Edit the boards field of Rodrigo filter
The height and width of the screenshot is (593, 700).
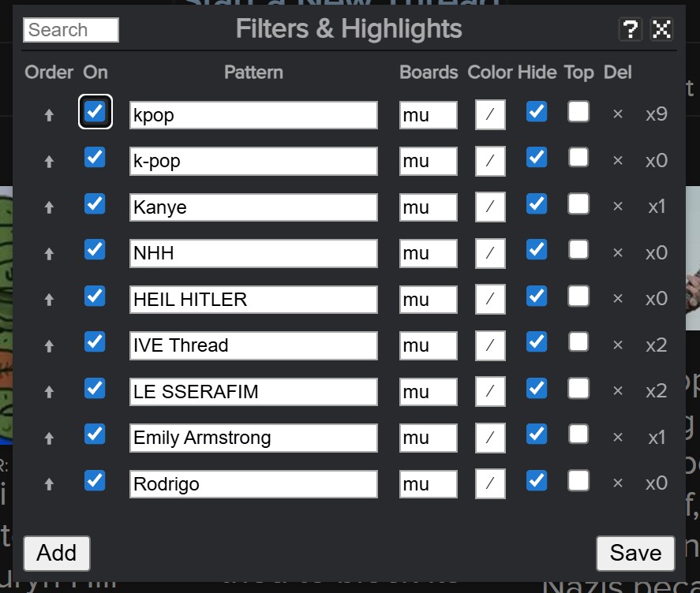428,483
